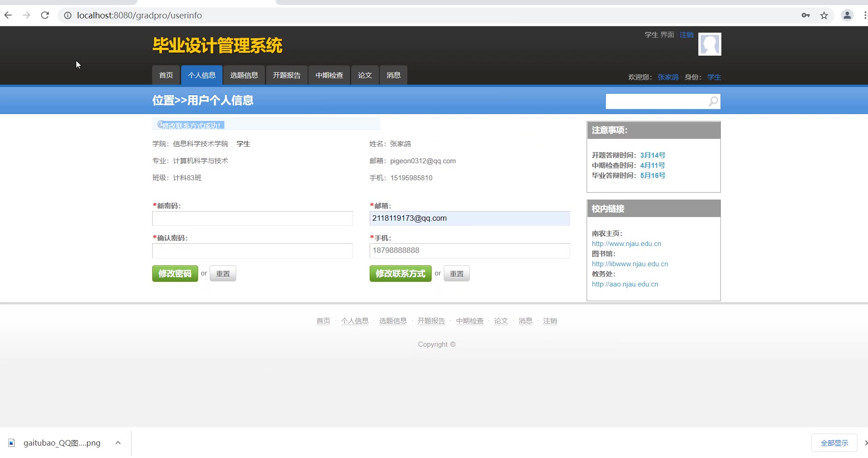Go to the 选题信息 tab
Viewport: 868px width, 458px height.
pos(244,75)
